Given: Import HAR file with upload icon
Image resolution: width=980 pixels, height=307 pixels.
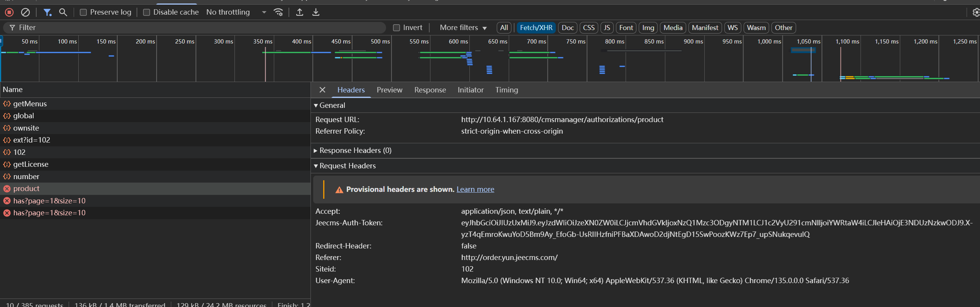Looking at the screenshot, I should pos(299,12).
